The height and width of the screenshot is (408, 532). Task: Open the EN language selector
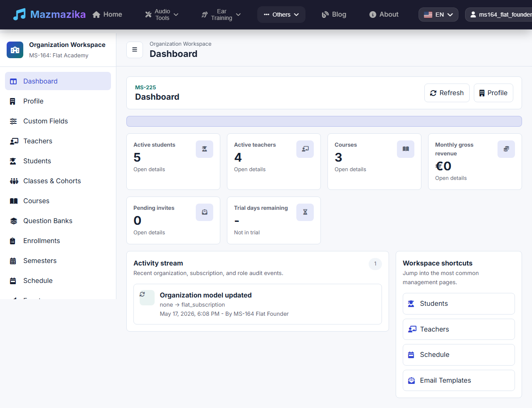pyautogui.click(x=438, y=15)
